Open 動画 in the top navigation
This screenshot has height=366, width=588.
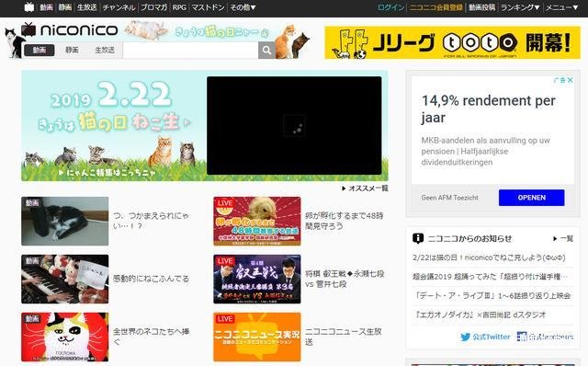[46, 7]
